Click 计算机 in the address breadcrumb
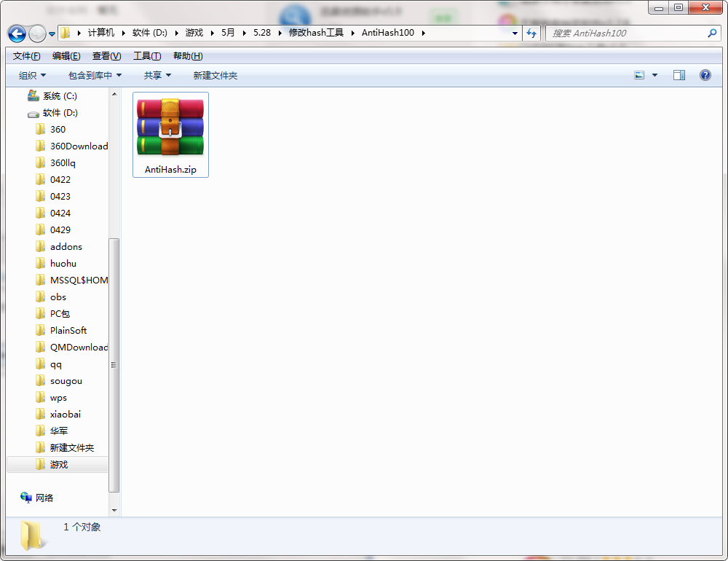This screenshot has width=728, height=561. 100,33
